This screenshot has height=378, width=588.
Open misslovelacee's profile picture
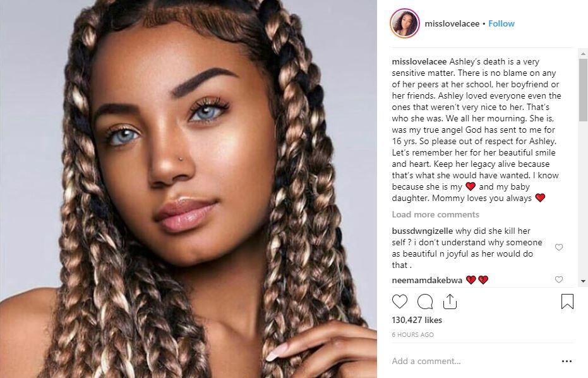tap(405, 23)
